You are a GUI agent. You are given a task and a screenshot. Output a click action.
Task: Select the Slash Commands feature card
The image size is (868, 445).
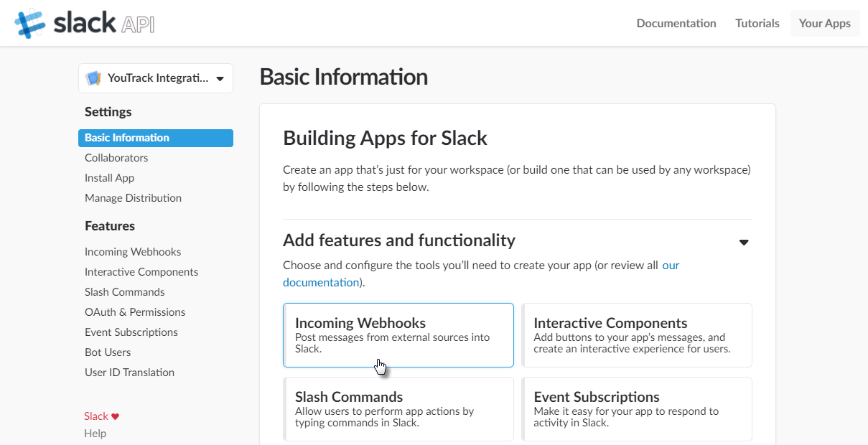[x=398, y=408]
